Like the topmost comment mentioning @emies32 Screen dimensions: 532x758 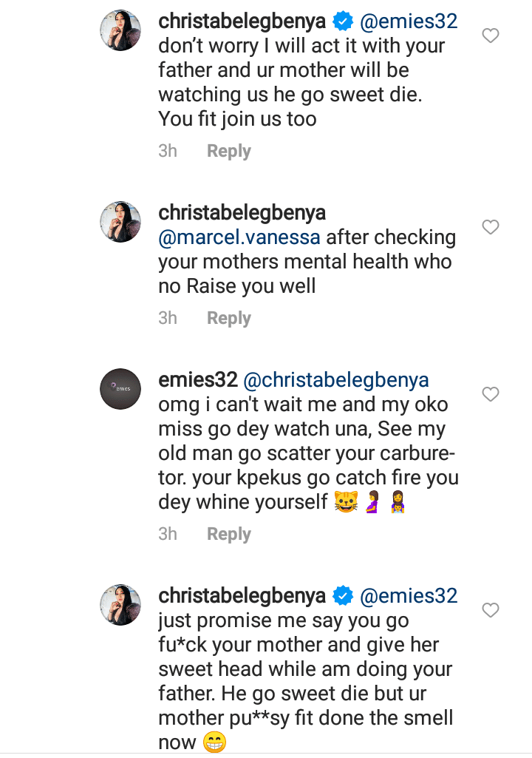(x=490, y=35)
